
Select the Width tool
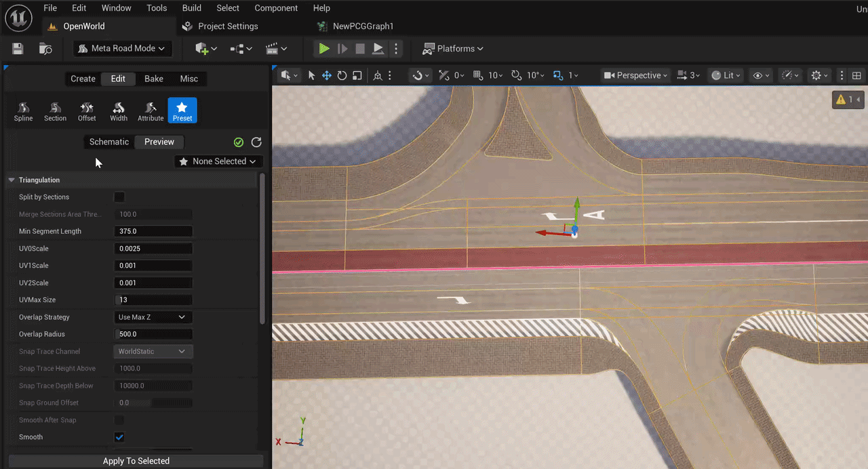[x=119, y=111]
